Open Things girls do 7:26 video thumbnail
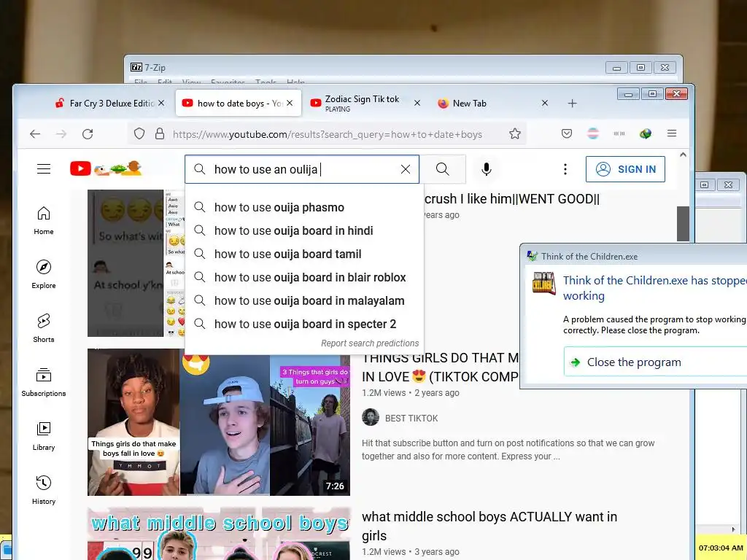The image size is (747, 560). (219, 422)
